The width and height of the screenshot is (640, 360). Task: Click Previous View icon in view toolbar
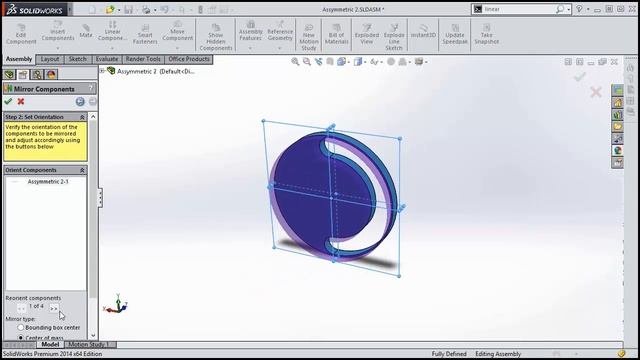(x=318, y=62)
